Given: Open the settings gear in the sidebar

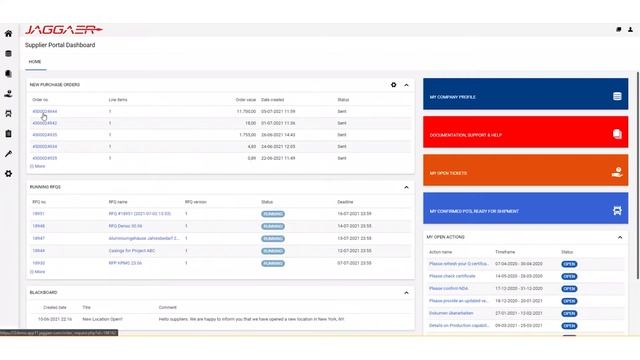Looking at the screenshot, I should tap(8, 173).
